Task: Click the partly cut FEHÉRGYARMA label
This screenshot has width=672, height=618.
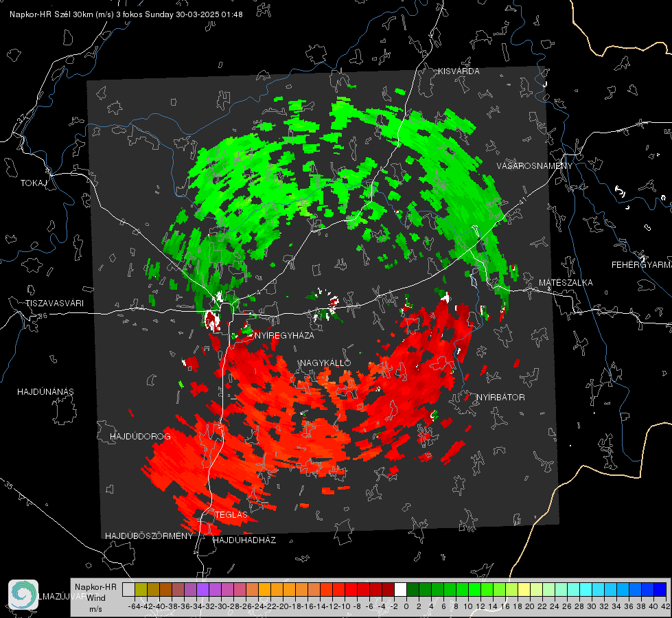Action: [x=642, y=265]
